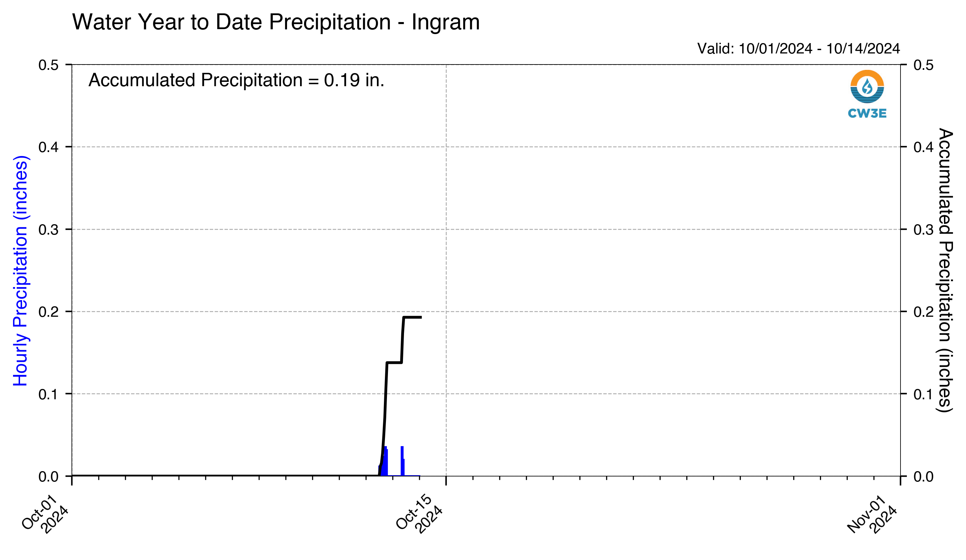This screenshot has width=966, height=560.
Task: Click the left axis 0.2 tick label
Action: click(48, 312)
